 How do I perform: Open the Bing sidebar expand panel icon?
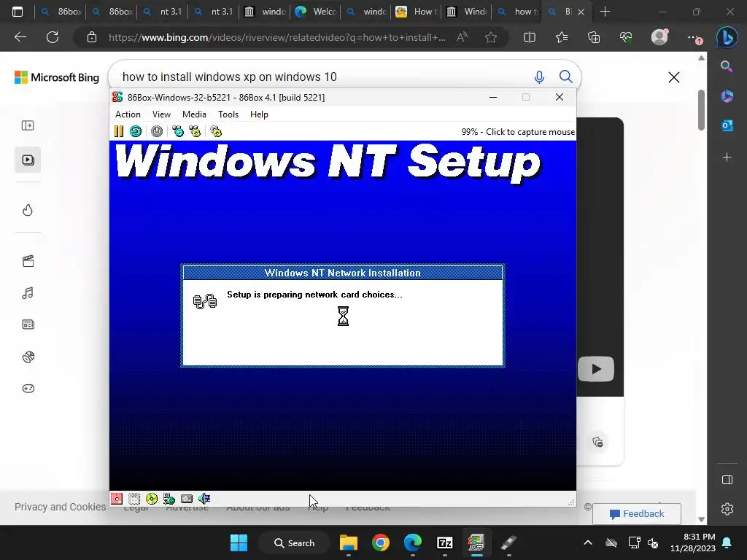28,125
